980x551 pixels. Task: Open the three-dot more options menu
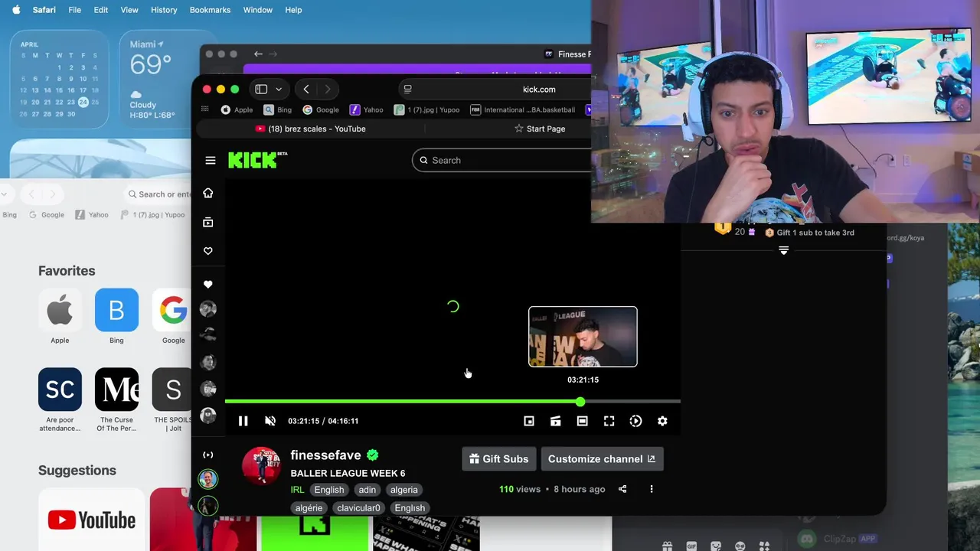point(652,489)
